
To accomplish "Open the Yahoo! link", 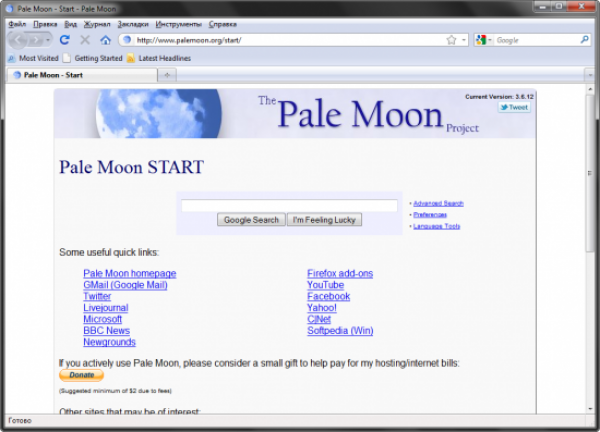I will (322, 308).
